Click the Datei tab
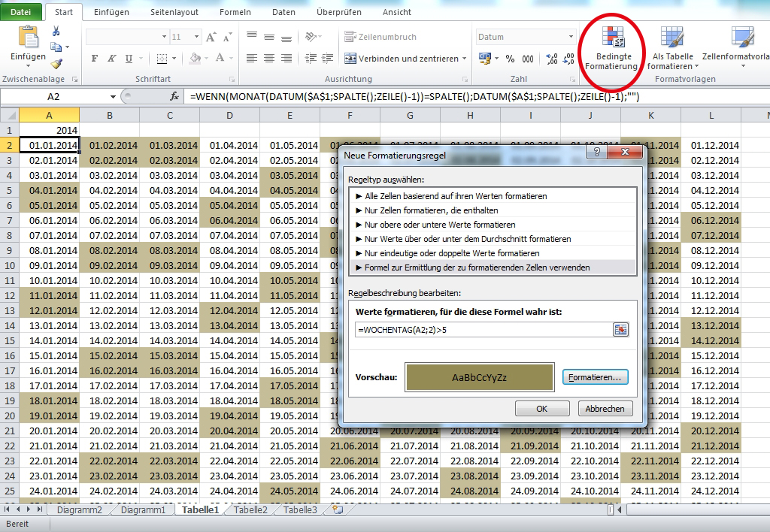Screen dimensions: 770x532 point(20,12)
